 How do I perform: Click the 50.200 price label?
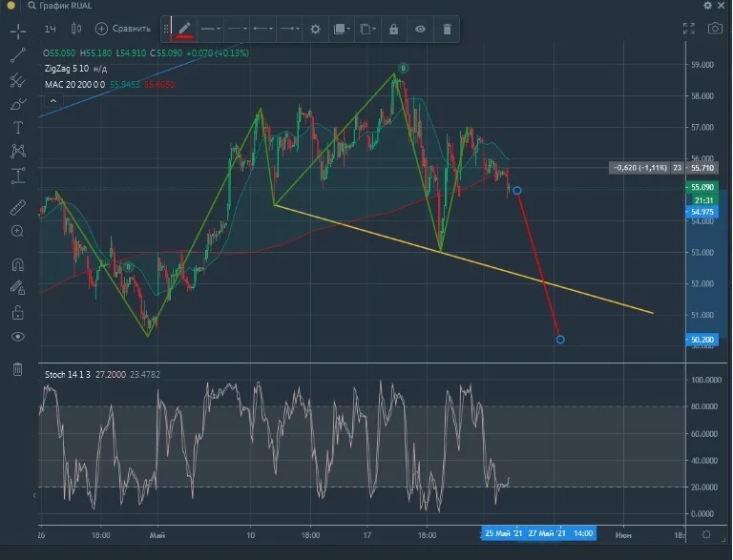click(x=702, y=340)
